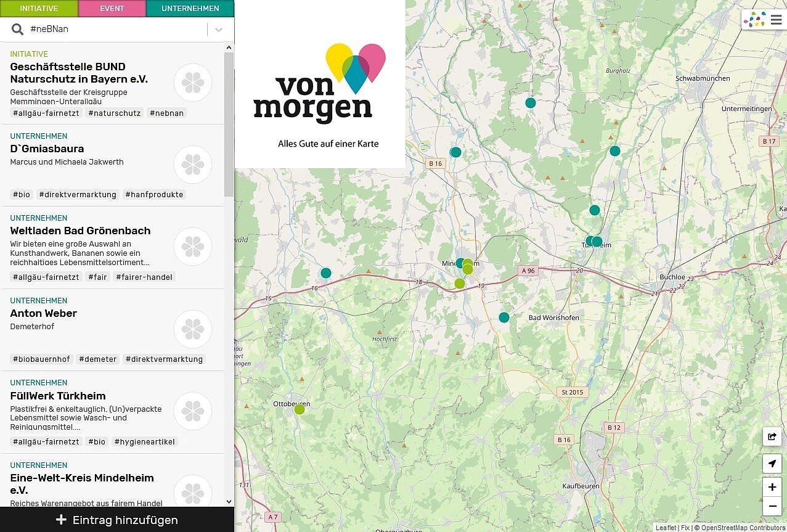This screenshot has width=787, height=532.
Task: Click the Eintrag hinzufügen button
Action: tap(117, 520)
